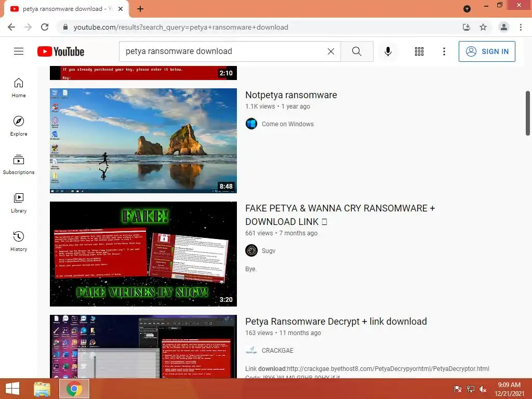
Task: Click the install app icon in address bar
Action: coord(467,27)
